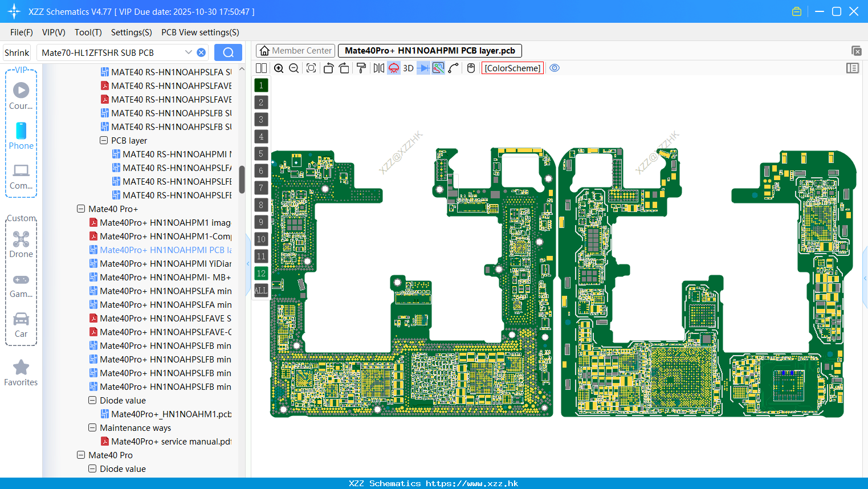This screenshot has height=489, width=868.
Task: Open the File(F) menu
Action: coord(22,32)
